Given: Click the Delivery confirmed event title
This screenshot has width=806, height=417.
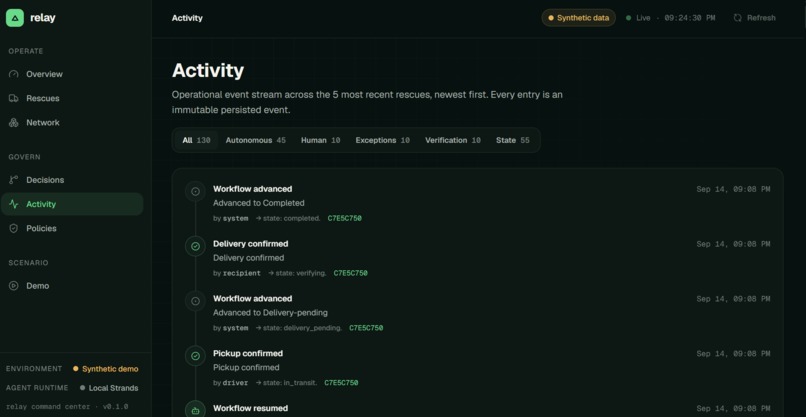Looking at the screenshot, I should [x=251, y=244].
